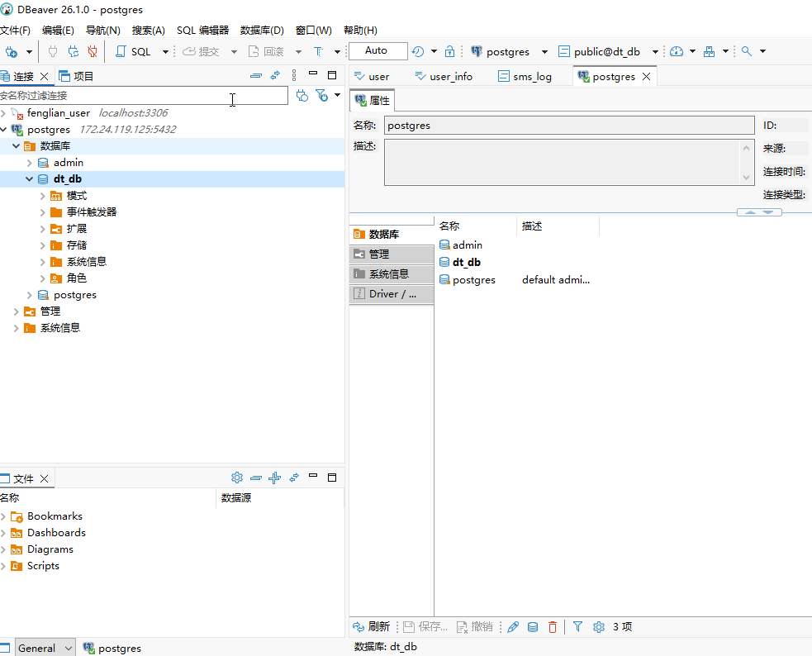The image size is (812, 656).
Task: Collapse the 数据库 folder
Action: 16,146
